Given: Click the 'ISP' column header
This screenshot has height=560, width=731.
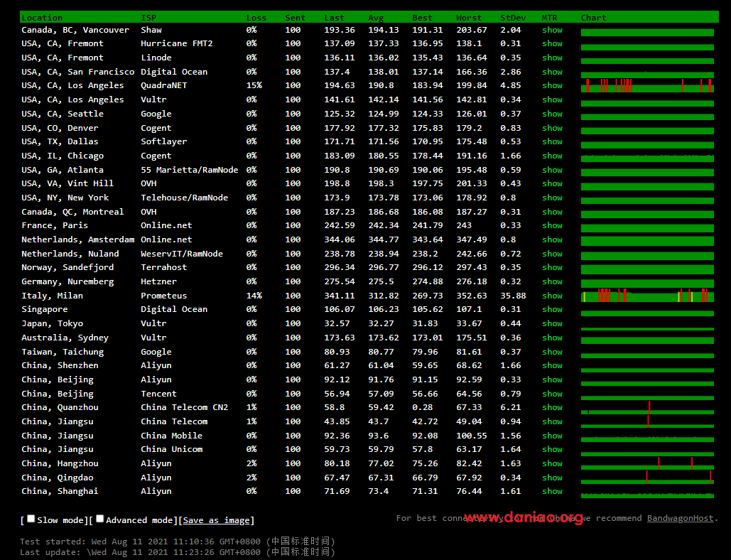Looking at the screenshot, I should point(148,18).
